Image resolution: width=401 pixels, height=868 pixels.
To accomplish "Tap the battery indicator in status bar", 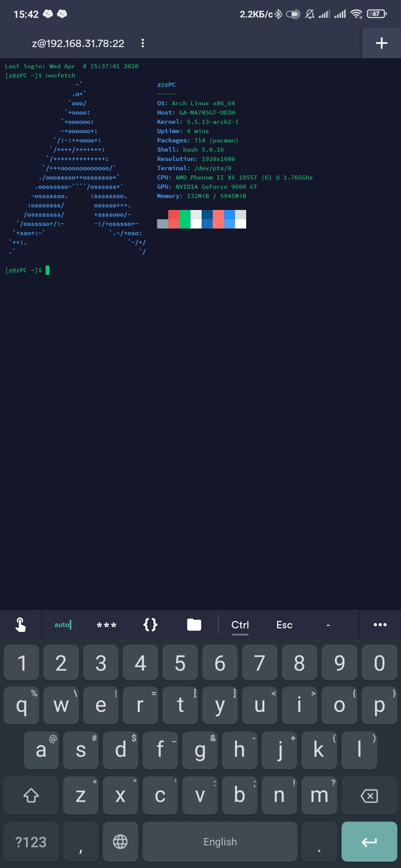I will [377, 14].
